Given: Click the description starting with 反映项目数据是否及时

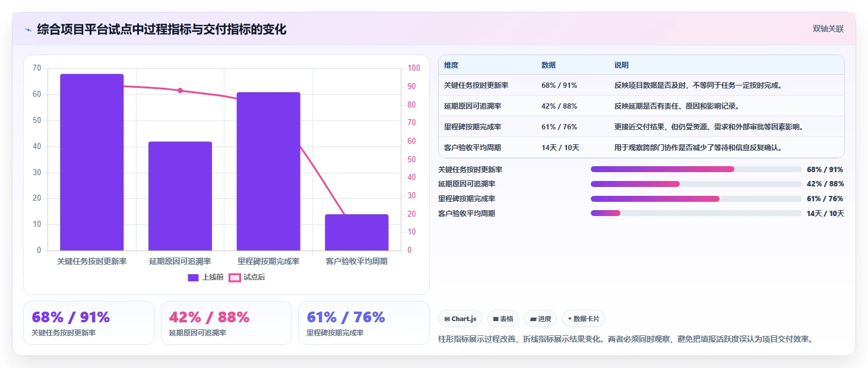Looking at the screenshot, I should [699, 85].
